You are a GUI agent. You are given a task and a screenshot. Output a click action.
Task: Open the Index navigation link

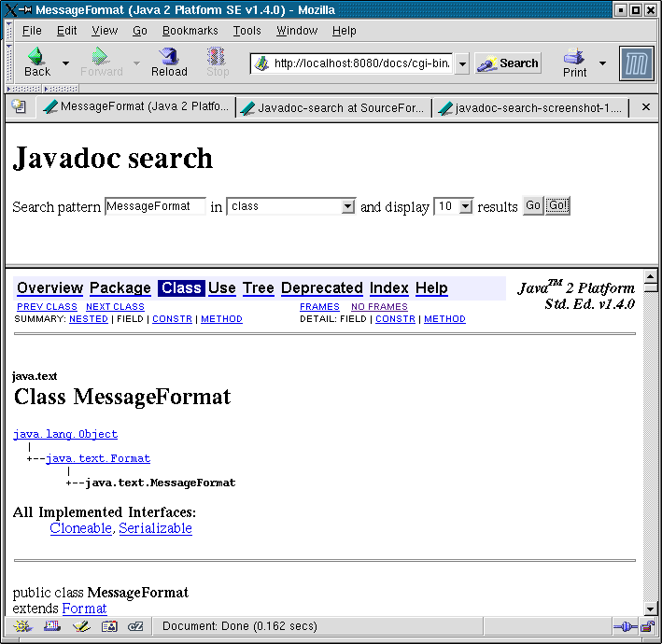[x=388, y=287]
